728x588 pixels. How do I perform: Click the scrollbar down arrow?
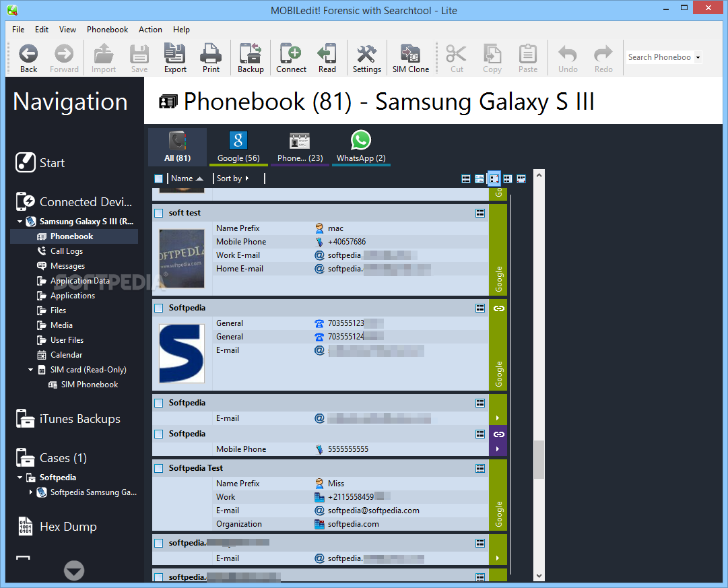(539, 576)
